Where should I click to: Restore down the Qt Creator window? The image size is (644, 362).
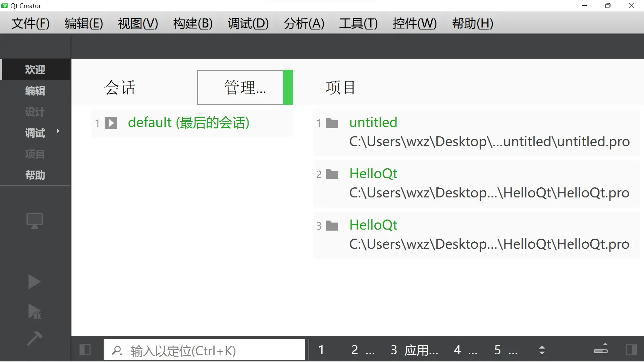(608, 6)
